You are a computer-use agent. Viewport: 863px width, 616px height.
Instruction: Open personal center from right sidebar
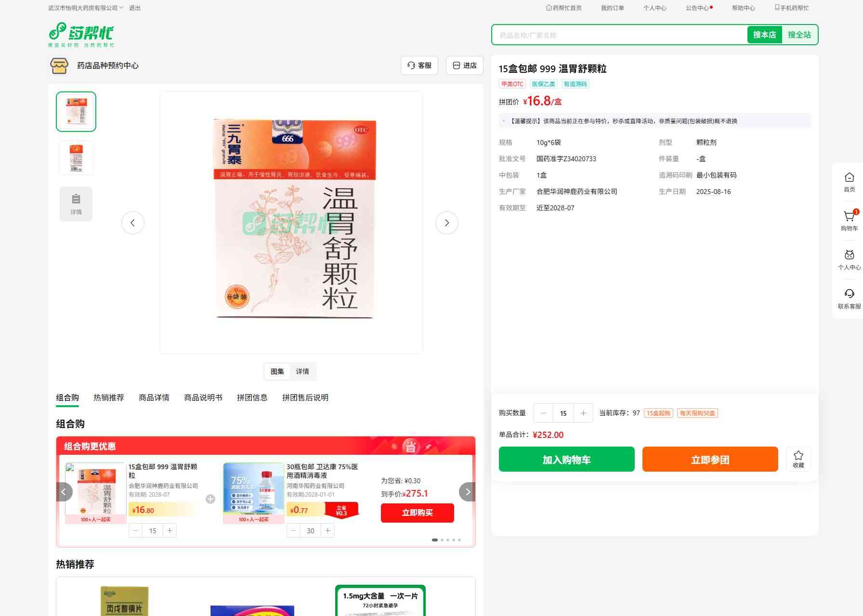849,259
